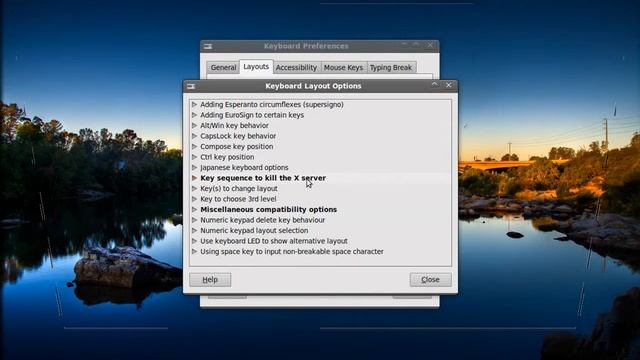Open Accessibility tab in Keyboard Preferences

pos(296,68)
